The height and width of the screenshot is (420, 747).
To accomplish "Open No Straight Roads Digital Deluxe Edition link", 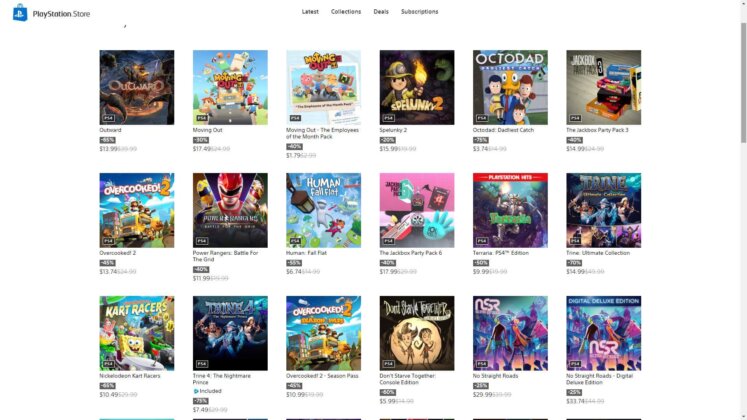I will (599, 379).
